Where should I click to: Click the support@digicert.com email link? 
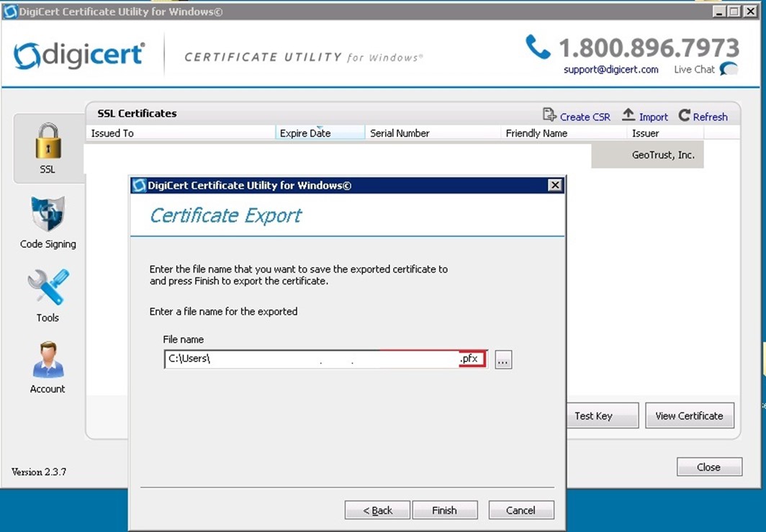click(x=610, y=69)
